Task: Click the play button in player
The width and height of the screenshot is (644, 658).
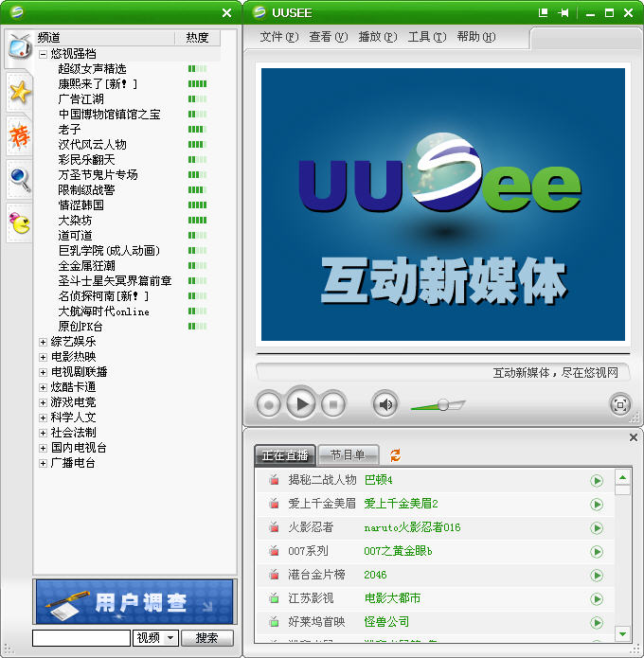Action: click(x=301, y=403)
